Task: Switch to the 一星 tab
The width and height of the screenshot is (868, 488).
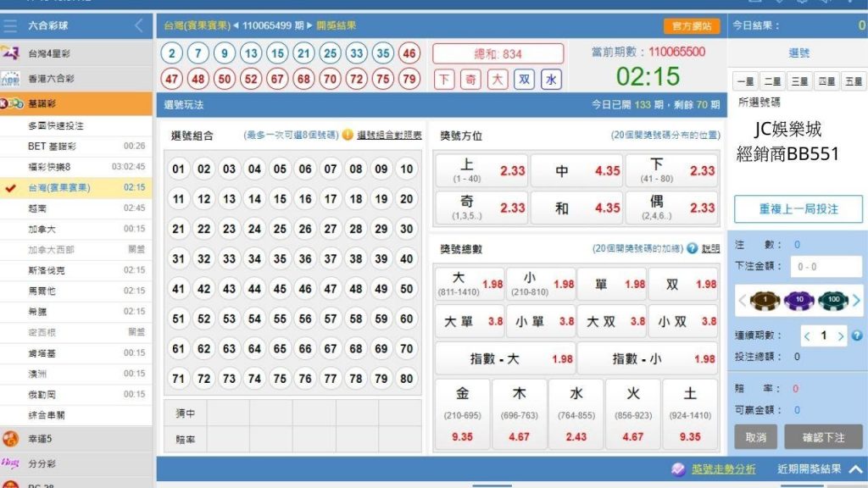Action: click(744, 80)
